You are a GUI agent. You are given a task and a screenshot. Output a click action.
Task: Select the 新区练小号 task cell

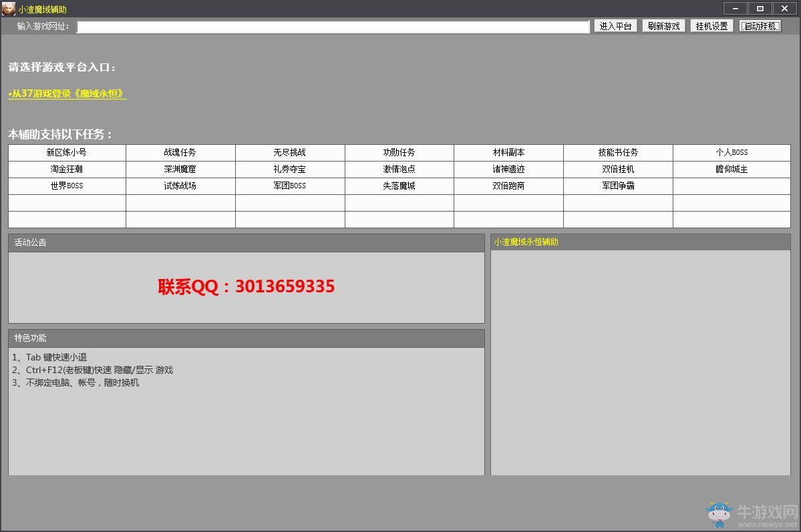pyautogui.click(x=67, y=153)
